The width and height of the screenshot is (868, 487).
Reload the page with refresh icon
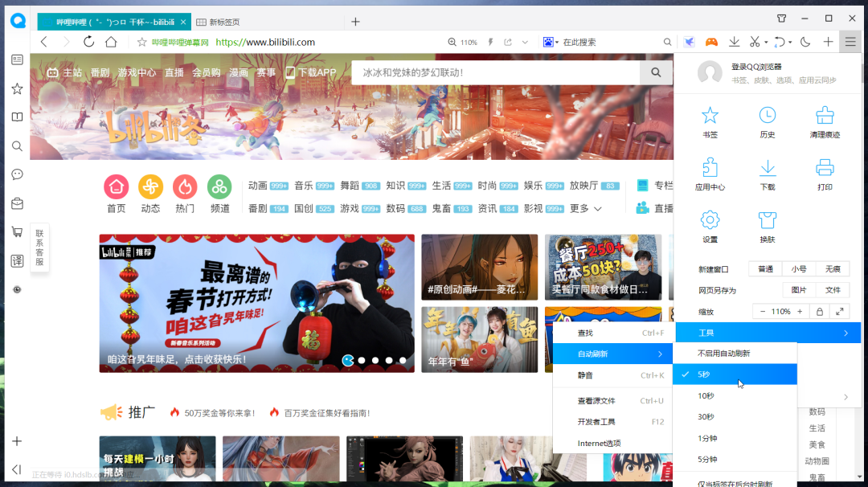[x=88, y=42]
